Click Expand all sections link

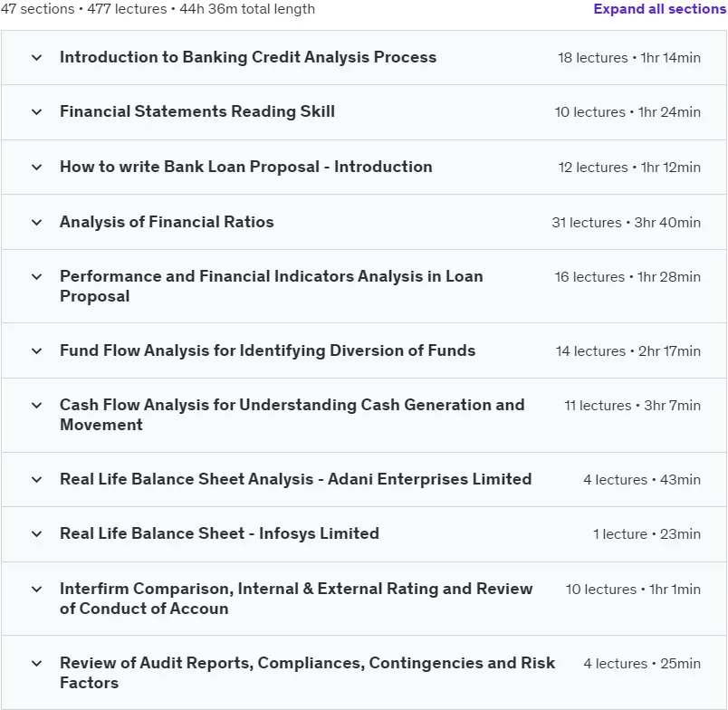[660, 9]
